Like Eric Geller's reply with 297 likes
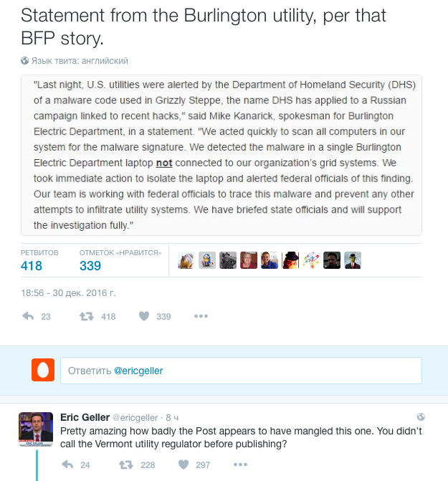The height and width of the screenshot is (481, 448). pyautogui.click(x=183, y=465)
